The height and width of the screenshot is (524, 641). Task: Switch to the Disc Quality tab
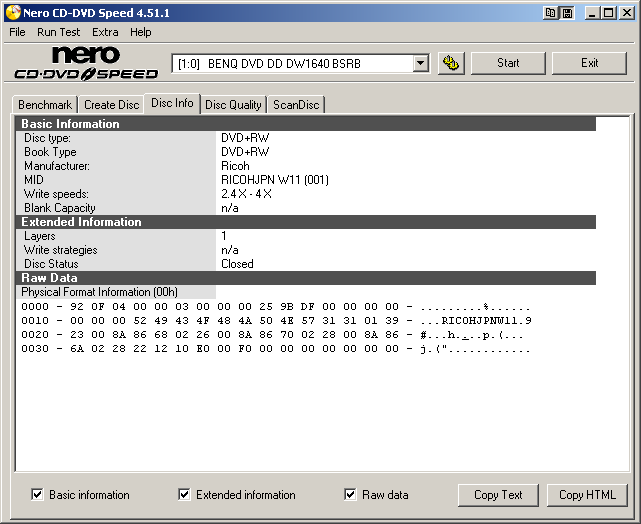tap(233, 105)
